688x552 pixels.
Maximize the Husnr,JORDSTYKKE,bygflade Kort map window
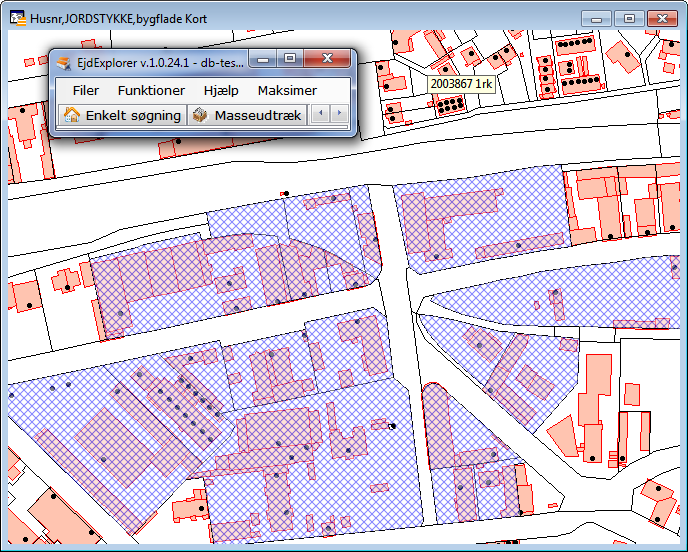pos(628,18)
